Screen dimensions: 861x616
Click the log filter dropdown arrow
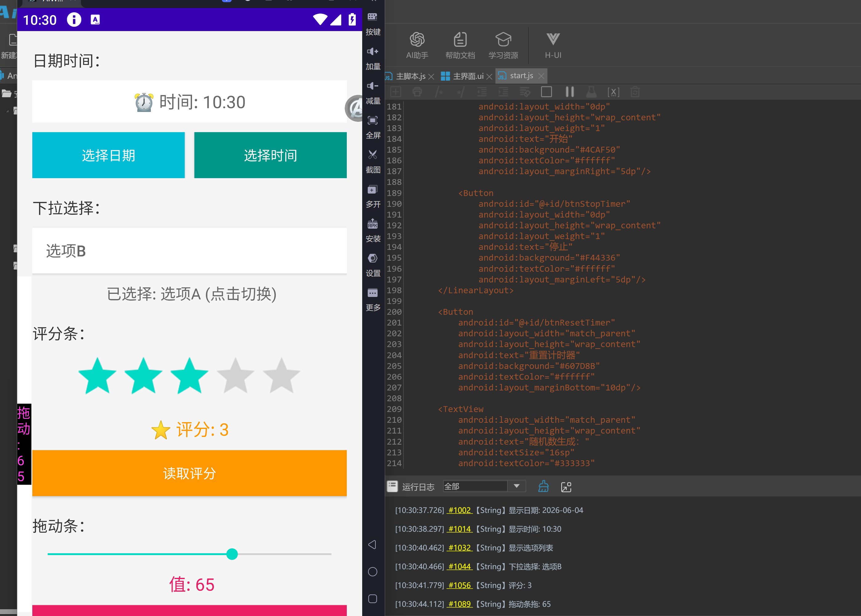(517, 486)
